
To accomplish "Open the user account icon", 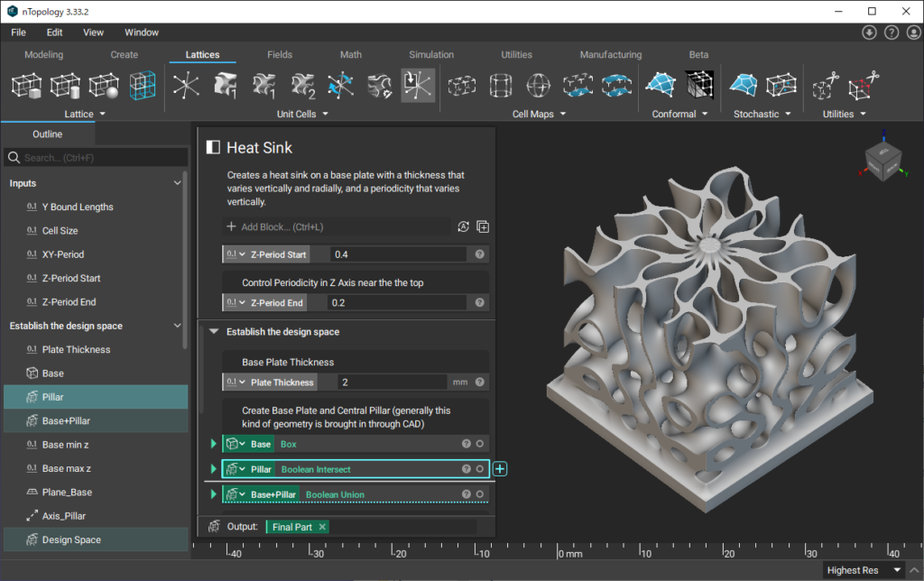I will click(x=913, y=32).
